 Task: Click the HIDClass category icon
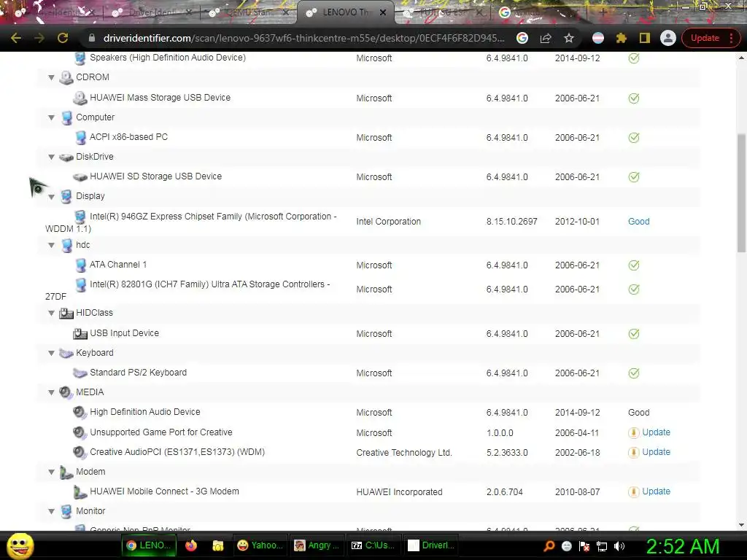66,314
